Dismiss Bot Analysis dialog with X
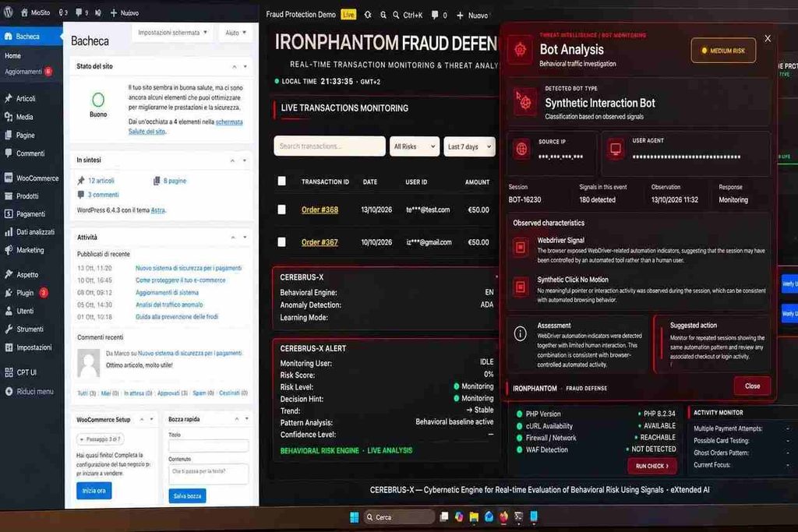The image size is (798, 532). point(768,39)
